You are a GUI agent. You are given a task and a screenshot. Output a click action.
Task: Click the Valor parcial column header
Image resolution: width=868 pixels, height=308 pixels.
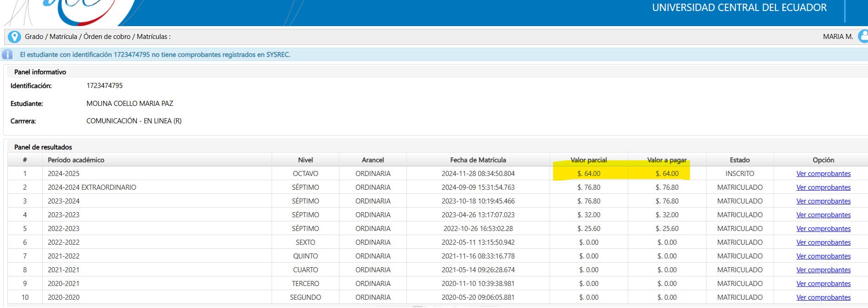coord(589,160)
